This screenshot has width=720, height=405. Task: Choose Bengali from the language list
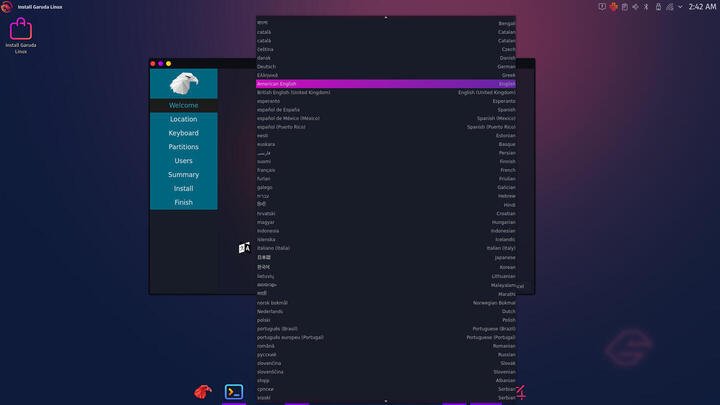(386, 23)
